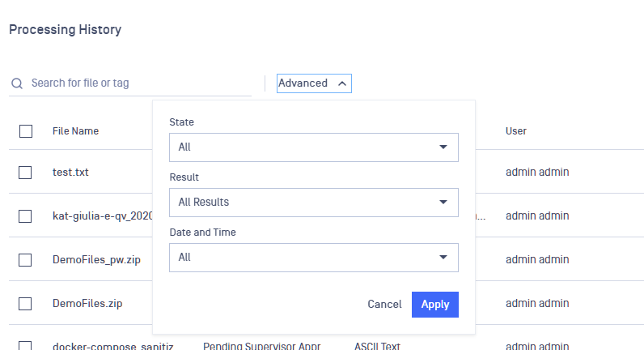This screenshot has width=644, height=350.
Task: Click the Advanced filter toggle button
Action: (x=314, y=83)
